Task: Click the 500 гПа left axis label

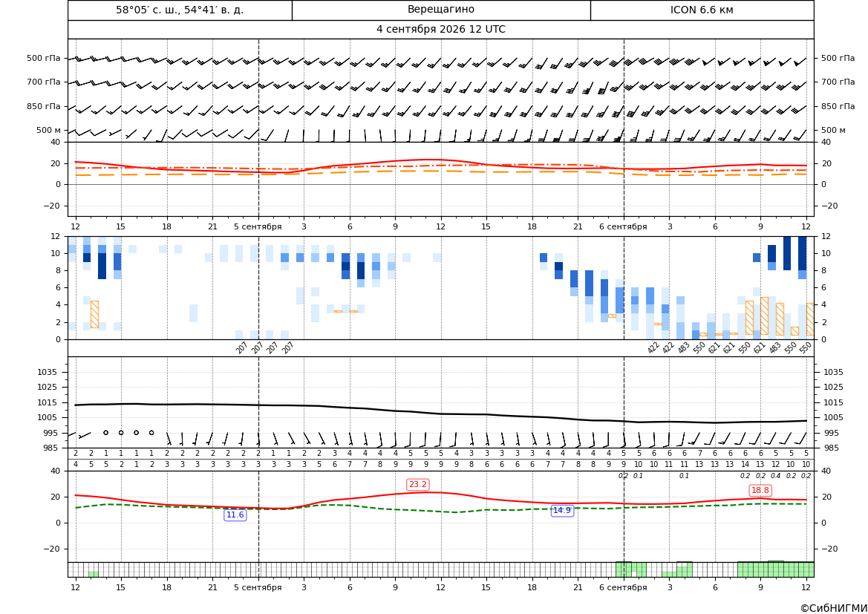Action: 44,58
